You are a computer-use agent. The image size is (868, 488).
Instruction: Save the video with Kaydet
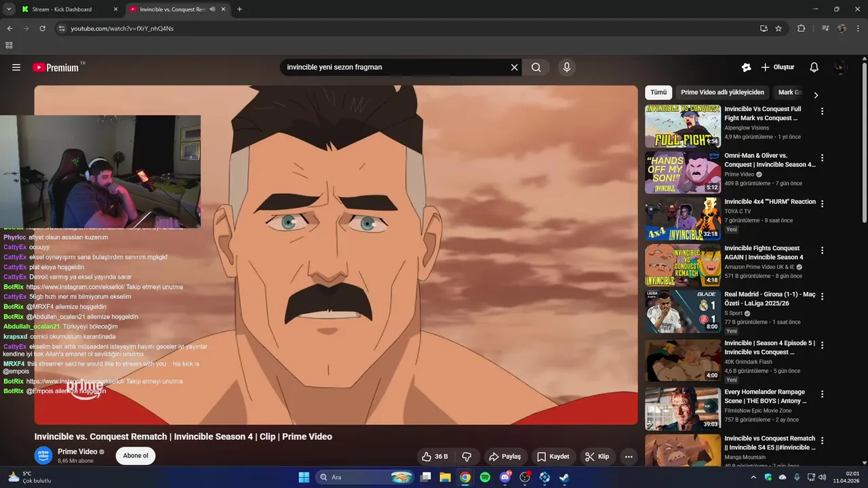pos(553,456)
